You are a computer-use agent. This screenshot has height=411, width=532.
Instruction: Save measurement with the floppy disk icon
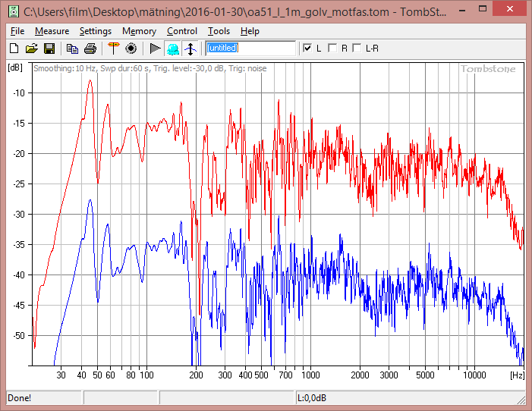point(49,49)
